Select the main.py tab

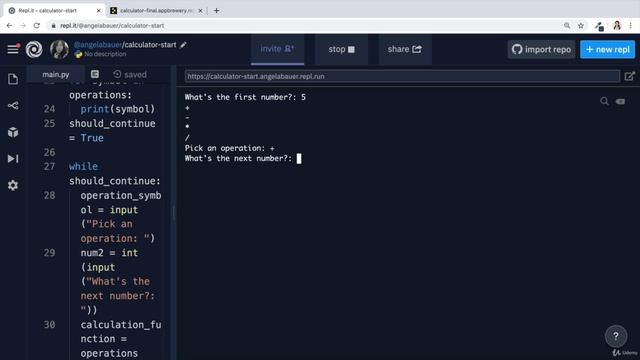pos(56,74)
